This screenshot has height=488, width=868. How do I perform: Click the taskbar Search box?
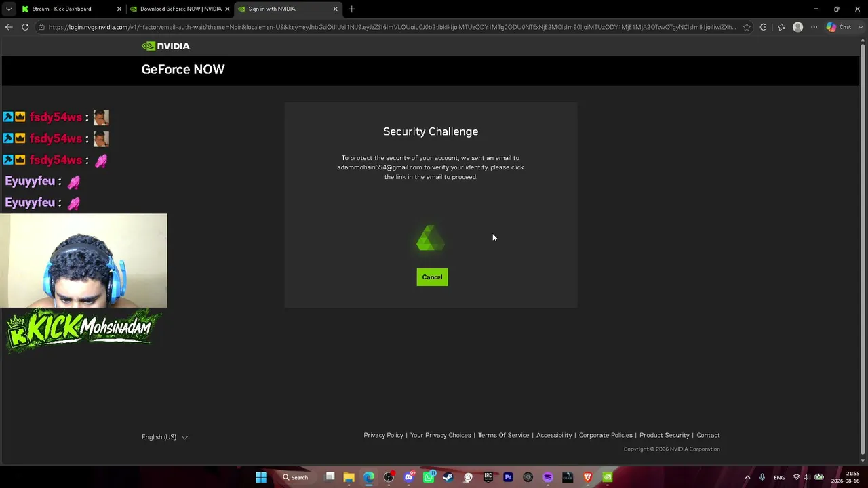tap(296, 477)
